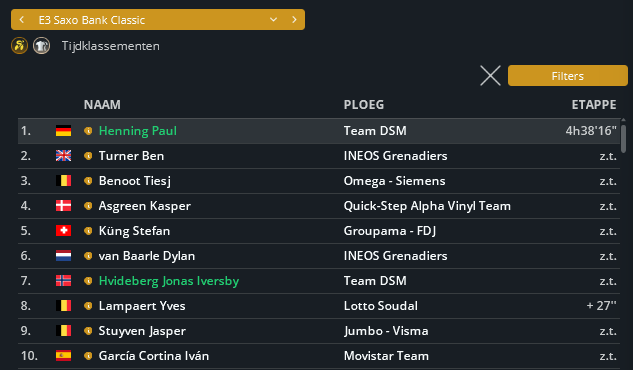
Task: Click the results list scrollbar handle
Action: (624, 138)
